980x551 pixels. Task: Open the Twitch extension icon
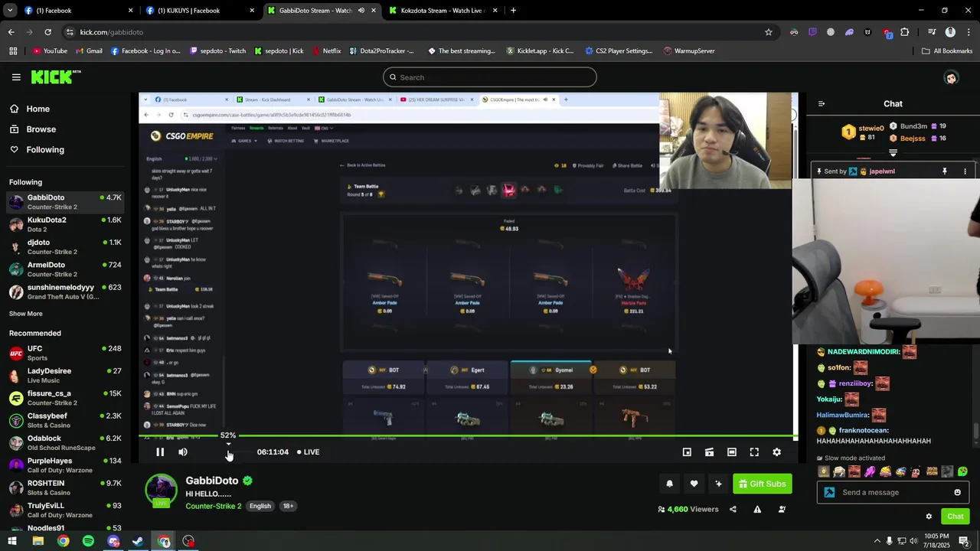pos(812,32)
